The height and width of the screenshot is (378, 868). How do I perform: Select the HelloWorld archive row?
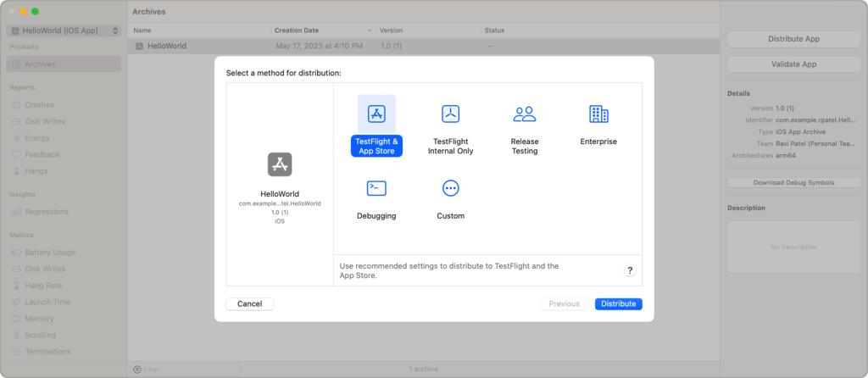[x=424, y=46]
